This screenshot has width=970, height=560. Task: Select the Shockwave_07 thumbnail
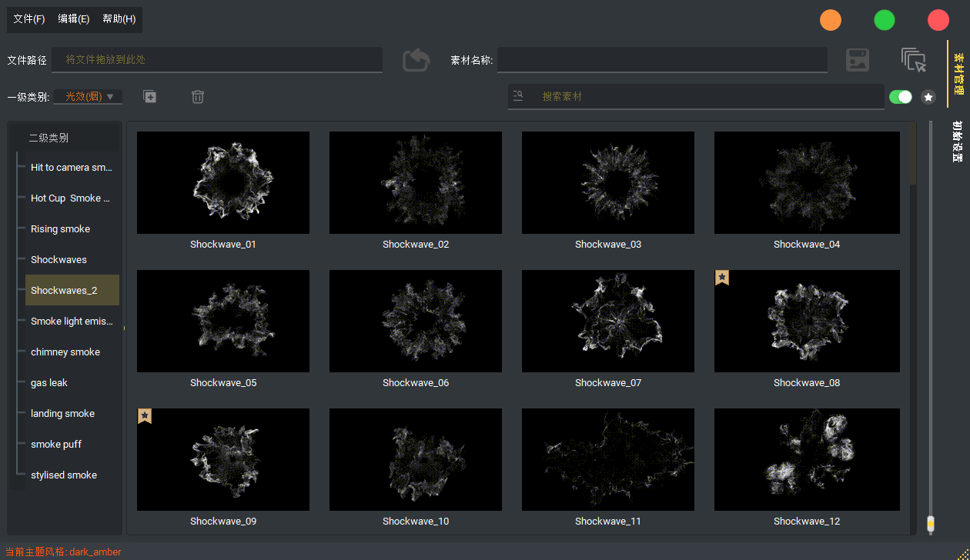[608, 321]
